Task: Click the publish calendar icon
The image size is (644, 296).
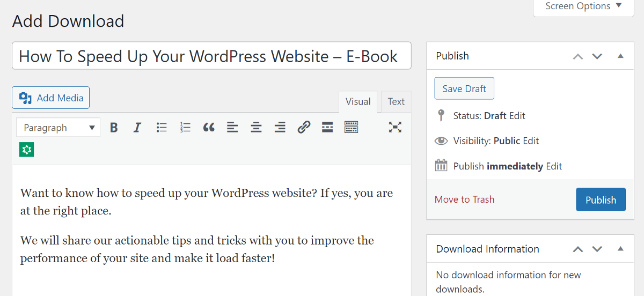Action: pos(441,165)
